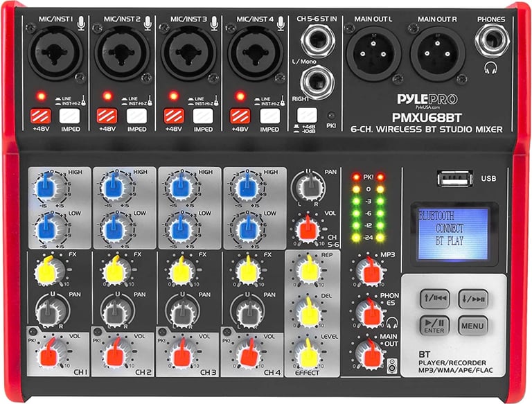Push the IMPED switch under MIC/INST 1
Image resolution: width=532 pixels, height=404 pixels.
pyautogui.click(x=70, y=116)
